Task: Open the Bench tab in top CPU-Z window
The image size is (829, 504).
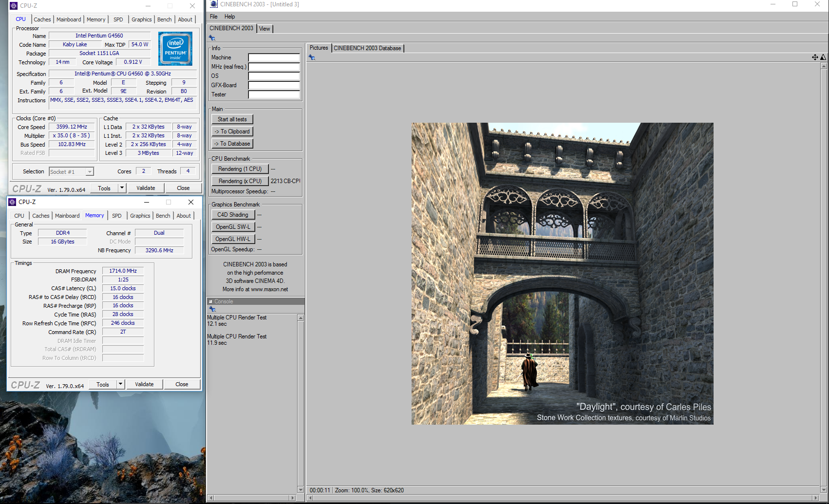Action: point(165,19)
